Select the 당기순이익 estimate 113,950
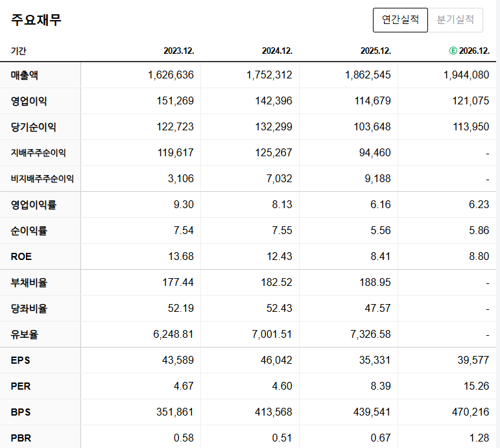Image resolution: width=500 pixels, height=448 pixels. (x=471, y=126)
